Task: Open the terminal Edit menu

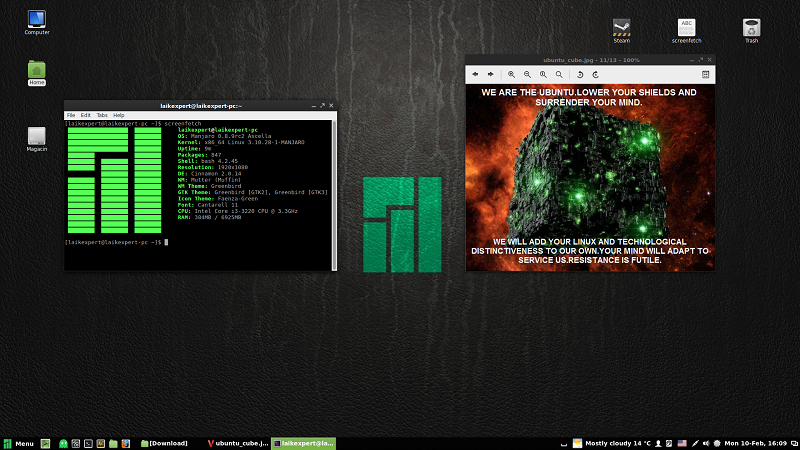Action: pyautogui.click(x=86, y=115)
